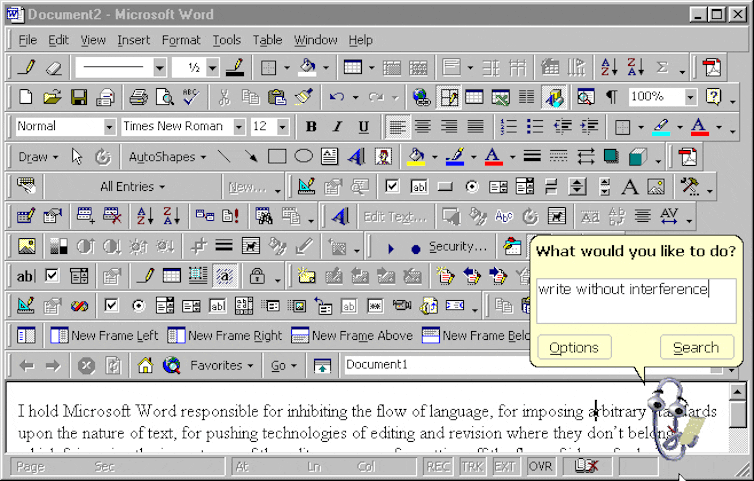Show paragraph marks with the pilcrow icon
This screenshot has height=481, width=754.
pyautogui.click(x=611, y=97)
